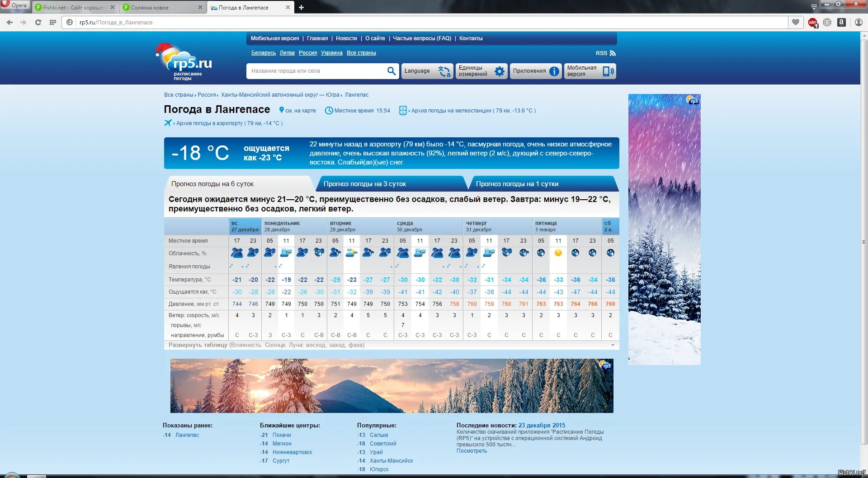Click the map pin icon near 'см. на карте'
Screen dimensions: 868x478
tap(282, 110)
